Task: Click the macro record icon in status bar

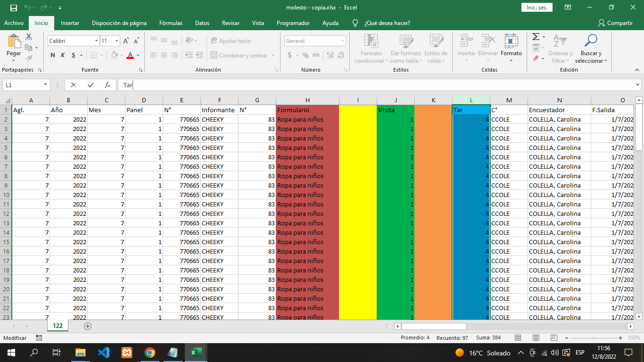Action: pos(39,338)
